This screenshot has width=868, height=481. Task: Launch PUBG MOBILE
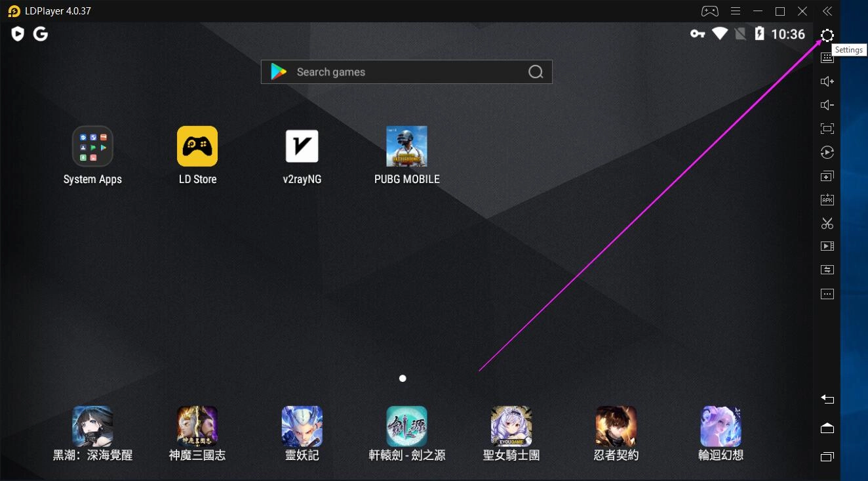tap(406, 146)
